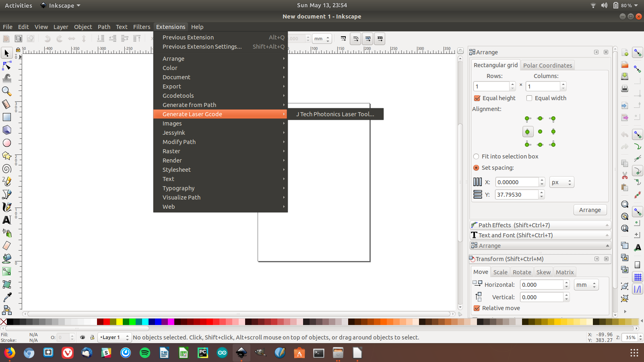The height and width of the screenshot is (362, 644).
Task: Select the Paint Bucket tool
Action: point(6,259)
